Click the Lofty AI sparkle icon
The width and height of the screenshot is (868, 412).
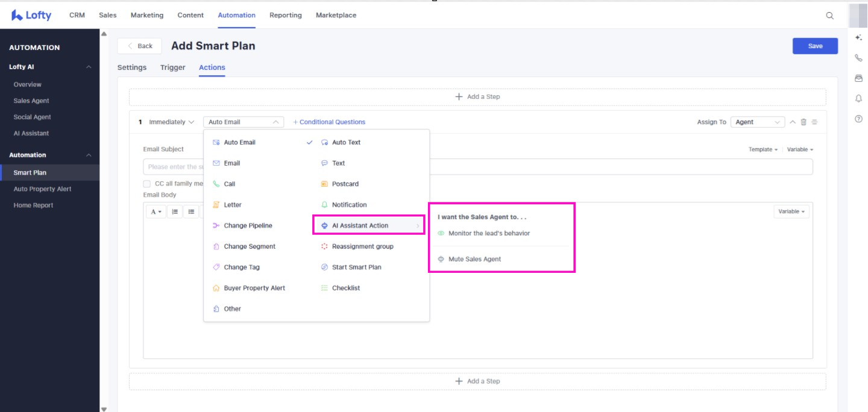(x=858, y=37)
